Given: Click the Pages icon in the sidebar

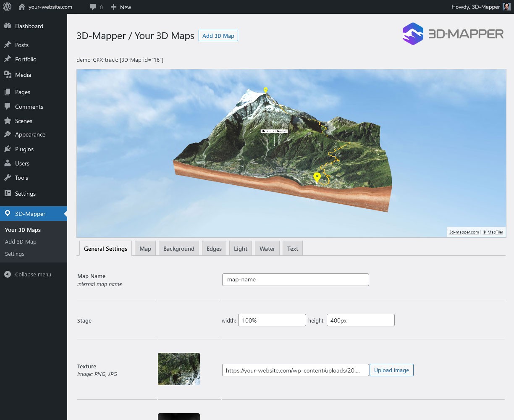Looking at the screenshot, I should (8, 92).
